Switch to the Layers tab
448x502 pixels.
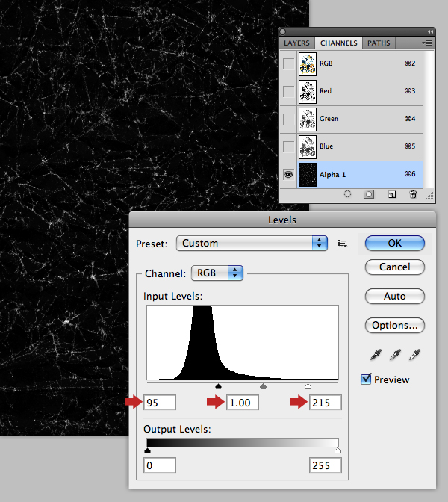[x=296, y=43]
